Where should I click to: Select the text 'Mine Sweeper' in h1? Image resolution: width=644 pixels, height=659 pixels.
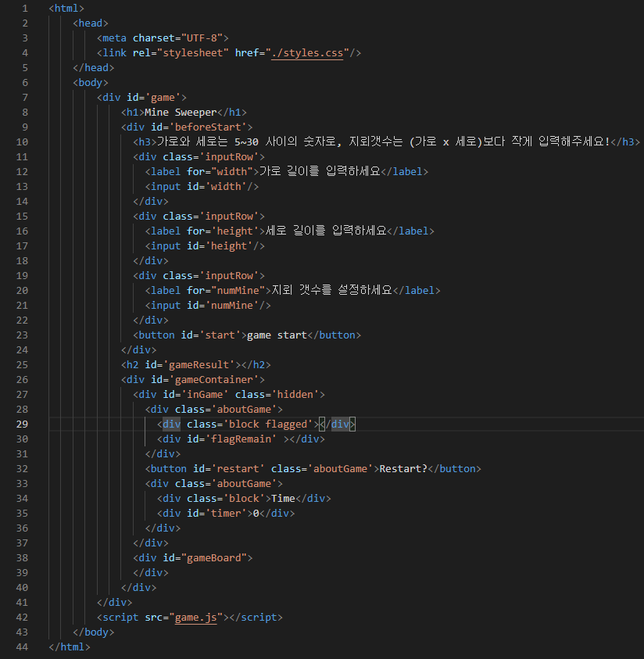181,113
